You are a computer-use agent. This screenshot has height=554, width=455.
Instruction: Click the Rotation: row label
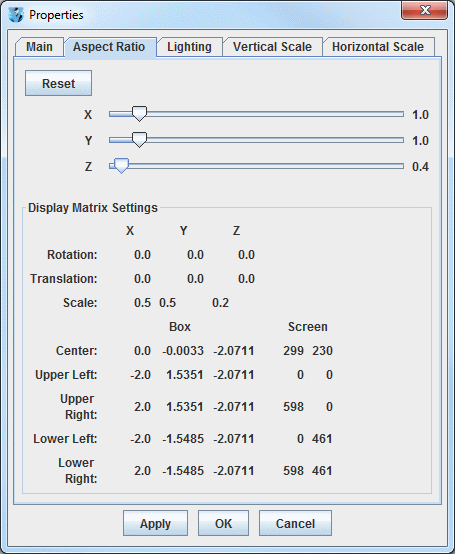coord(72,255)
